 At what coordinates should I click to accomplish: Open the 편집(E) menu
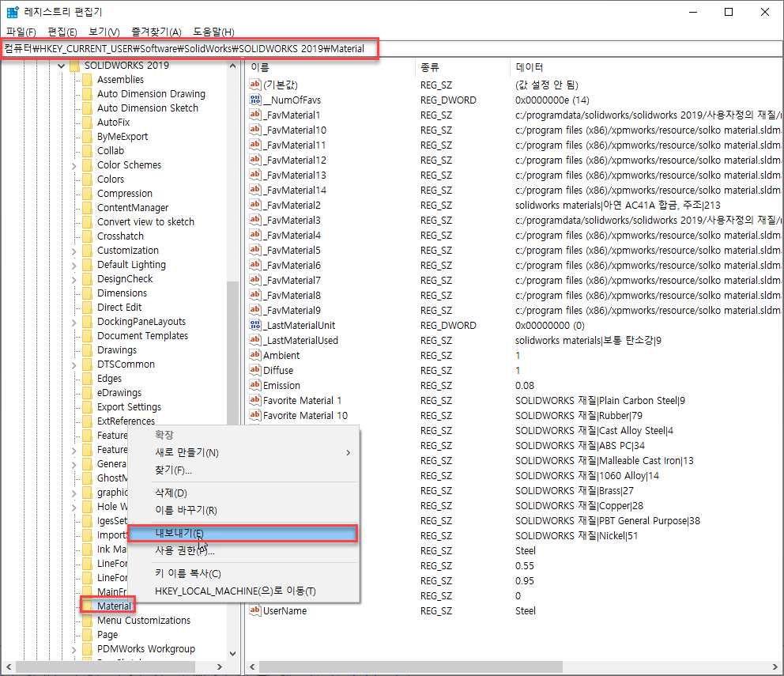click(62, 32)
